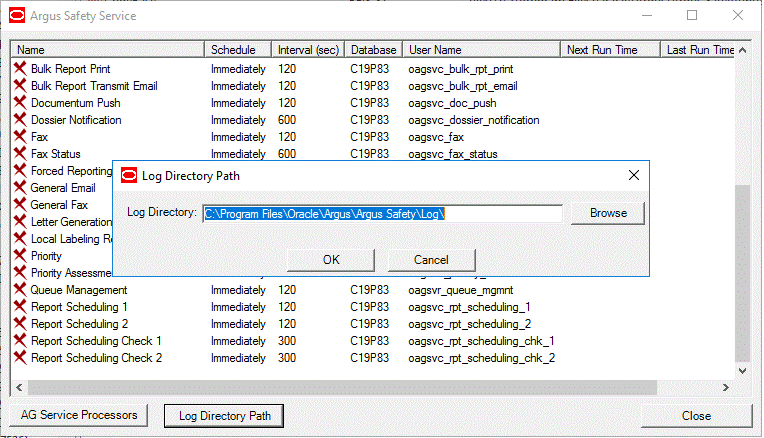The image size is (764, 438).
Task: Select the Bulk Report Print service row
Action: click(373, 69)
